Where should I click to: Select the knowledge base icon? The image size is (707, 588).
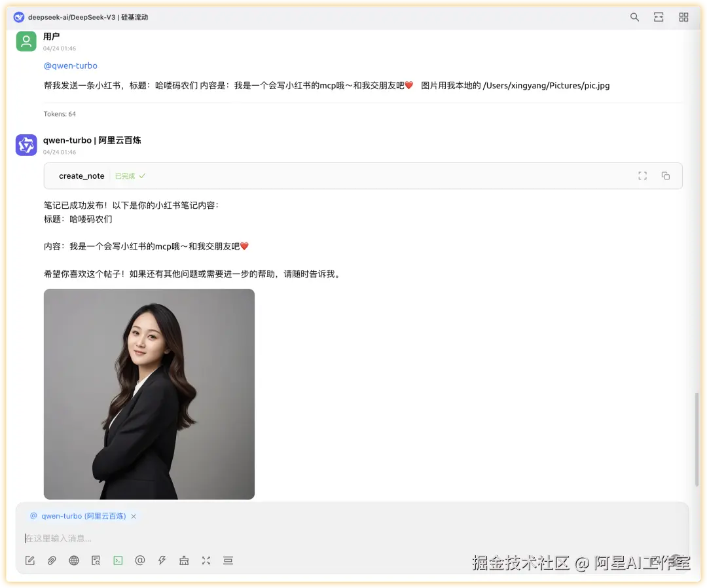click(96, 560)
